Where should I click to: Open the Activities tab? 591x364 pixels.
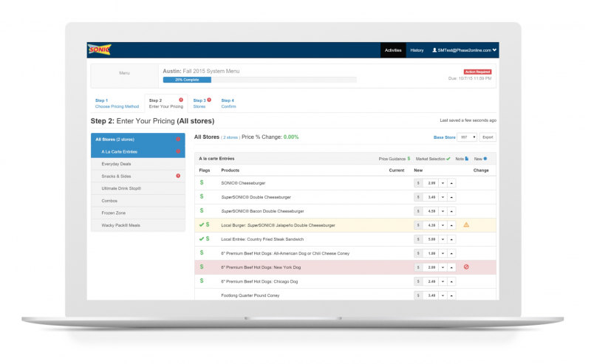pyautogui.click(x=393, y=50)
